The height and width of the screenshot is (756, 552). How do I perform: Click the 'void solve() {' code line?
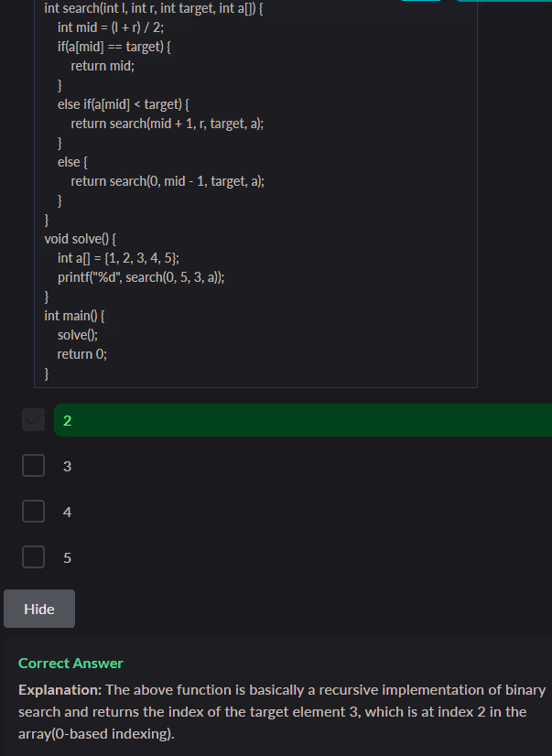(80, 239)
